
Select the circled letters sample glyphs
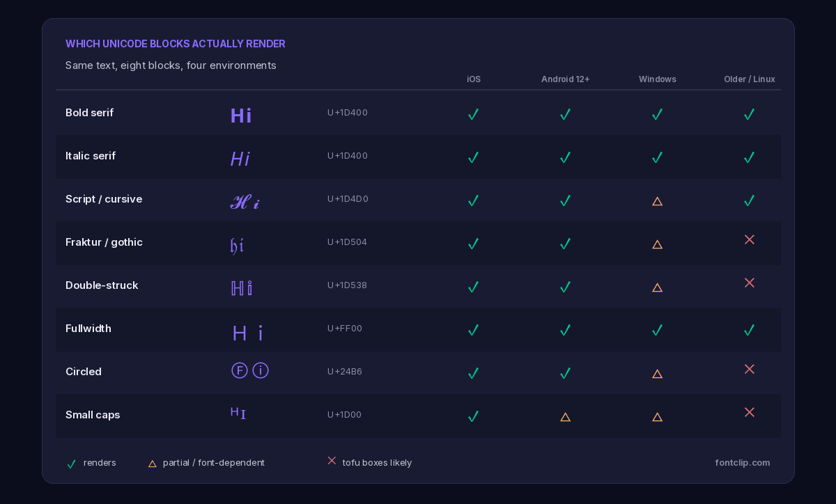[250, 370]
